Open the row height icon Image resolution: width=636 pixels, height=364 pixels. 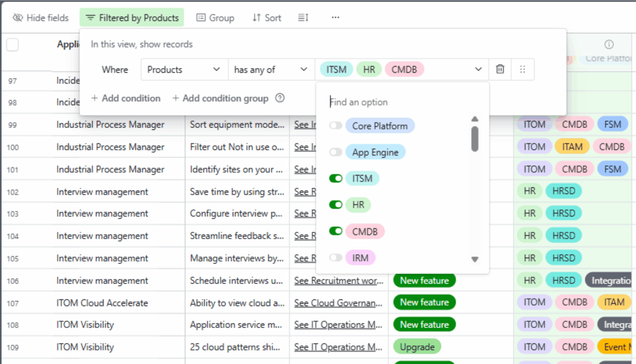click(303, 18)
